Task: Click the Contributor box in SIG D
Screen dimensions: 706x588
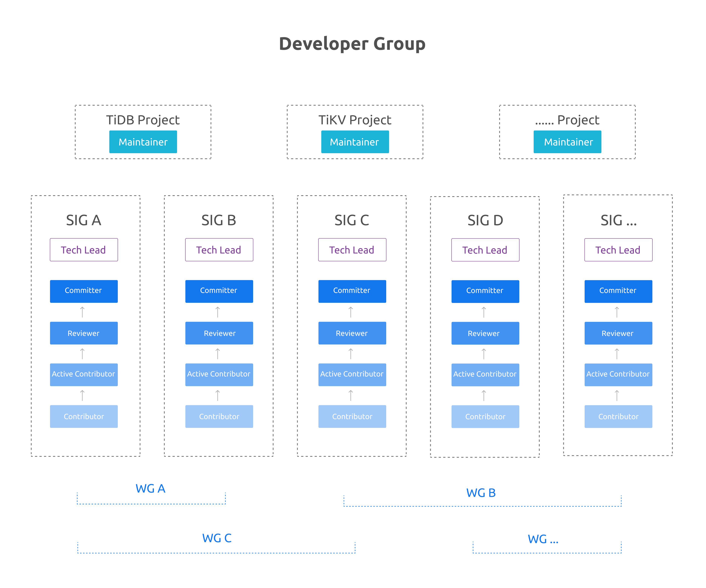Action: click(x=485, y=416)
